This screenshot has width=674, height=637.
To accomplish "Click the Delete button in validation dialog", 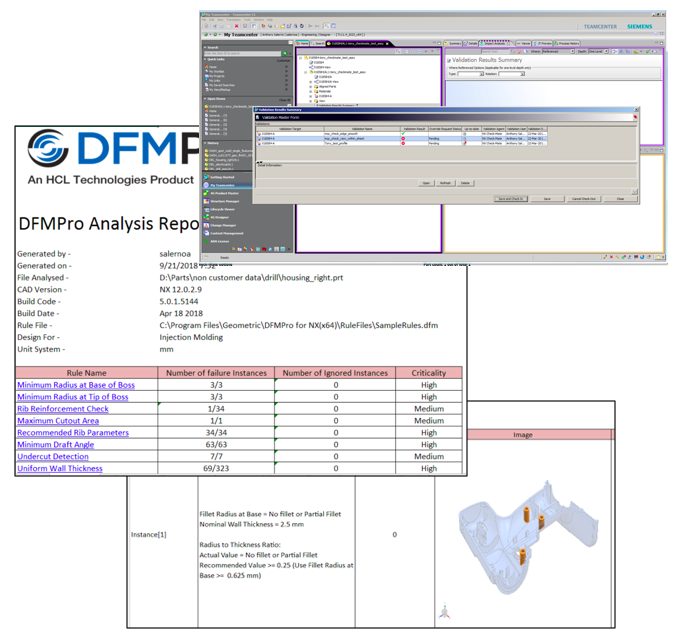I will tap(465, 183).
